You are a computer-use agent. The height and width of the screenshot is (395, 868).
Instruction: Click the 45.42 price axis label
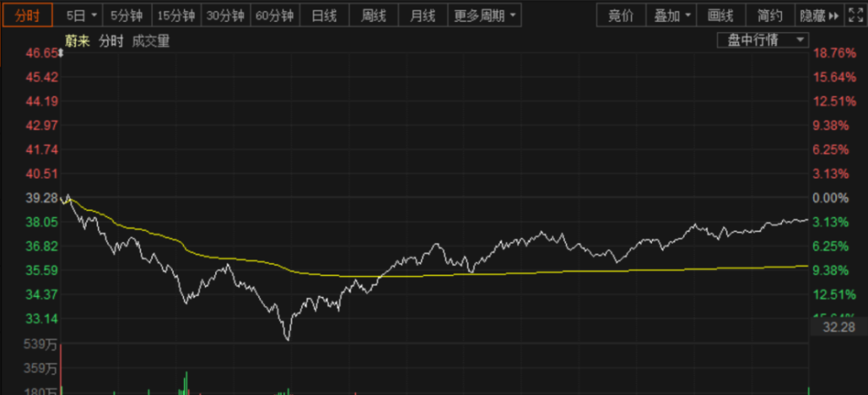pyautogui.click(x=42, y=77)
